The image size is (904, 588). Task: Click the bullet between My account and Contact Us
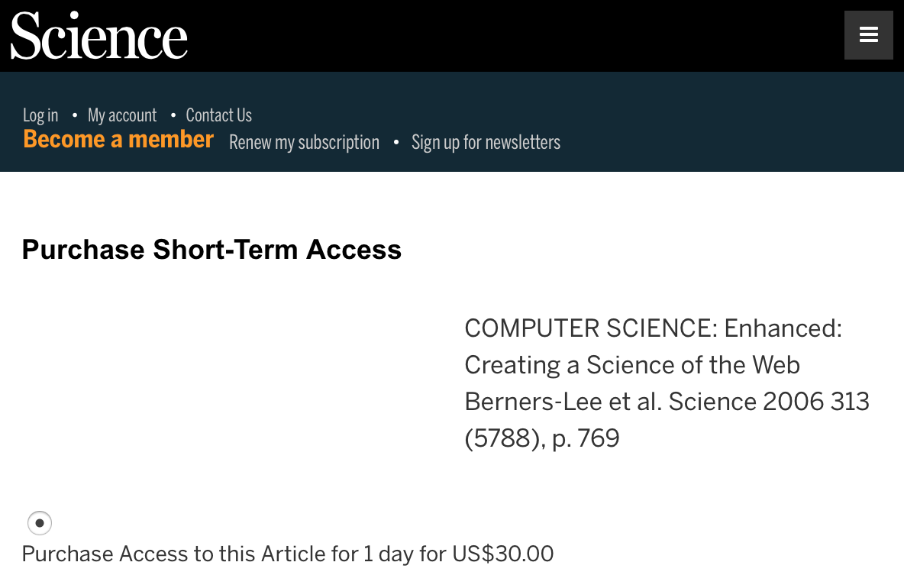pyautogui.click(x=172, y=115)
